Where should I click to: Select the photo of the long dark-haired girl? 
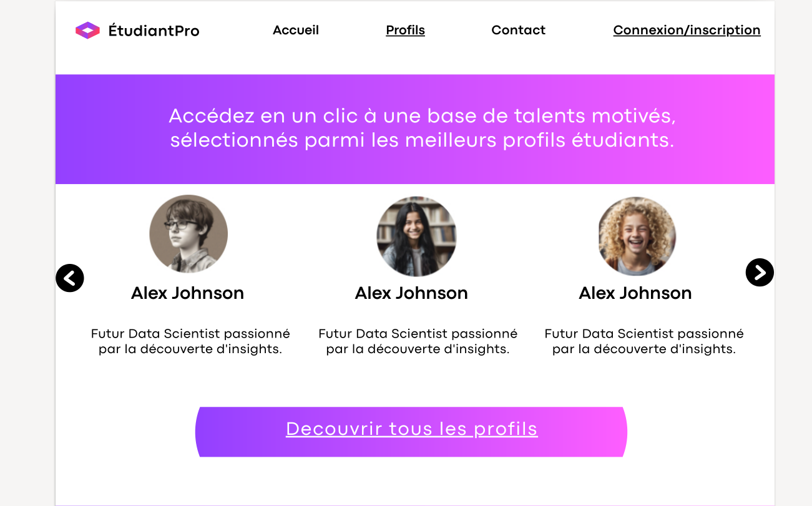416,236
